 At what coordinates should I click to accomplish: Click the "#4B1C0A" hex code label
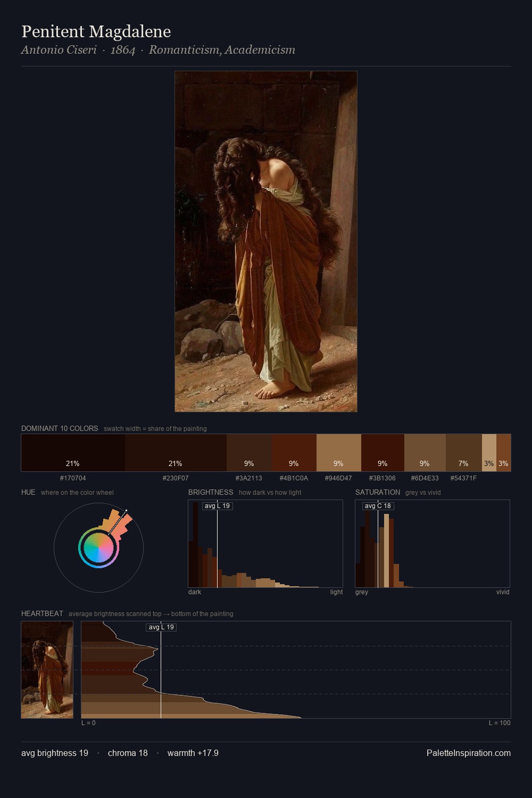pyautogui.click(x=294, y=478)
